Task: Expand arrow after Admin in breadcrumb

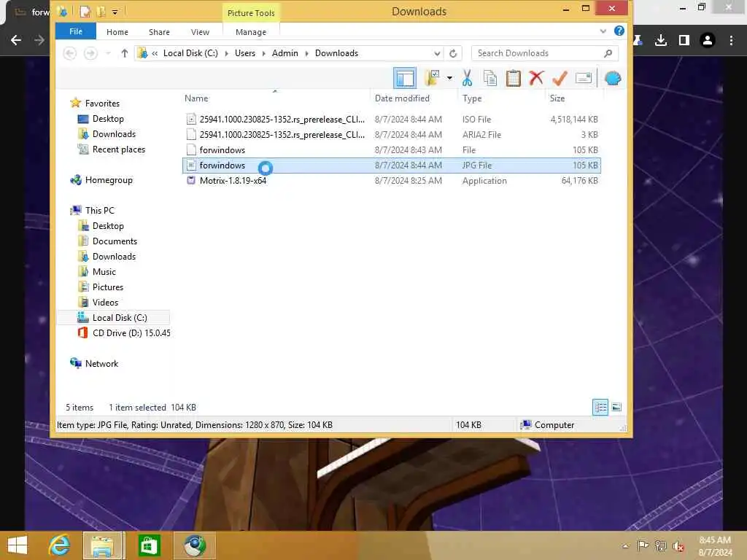Action: [x=306, y=53]
